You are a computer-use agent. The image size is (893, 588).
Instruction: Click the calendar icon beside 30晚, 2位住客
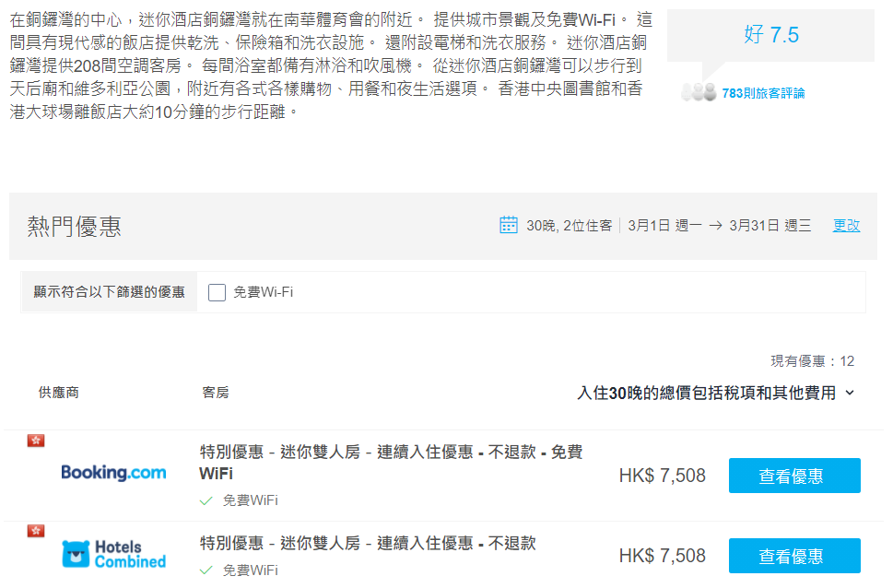[508, 225]
